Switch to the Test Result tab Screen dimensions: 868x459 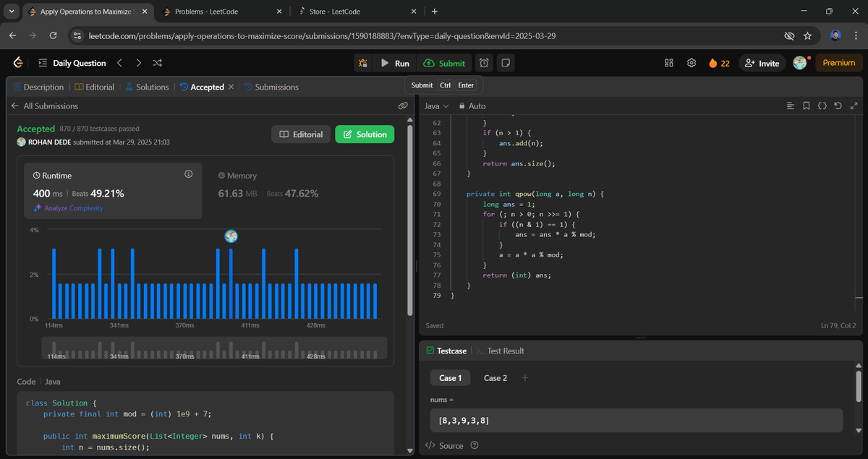click(501, 351)
